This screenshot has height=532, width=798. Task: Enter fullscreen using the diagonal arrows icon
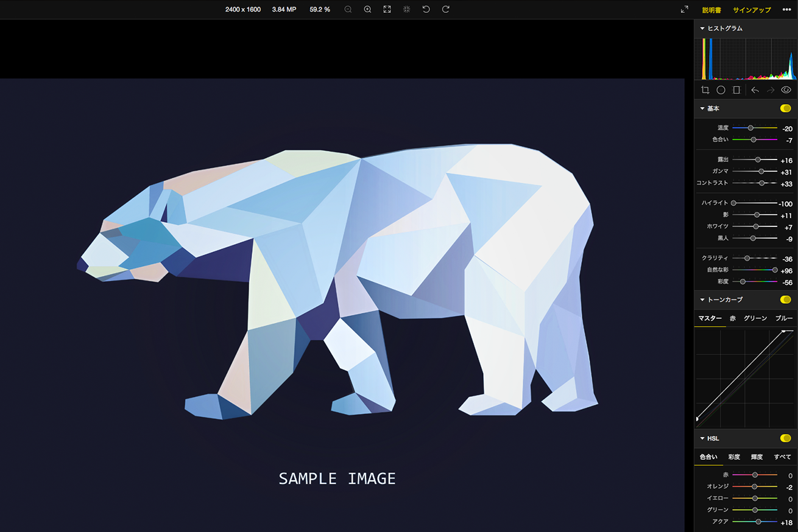coord(685,10)
